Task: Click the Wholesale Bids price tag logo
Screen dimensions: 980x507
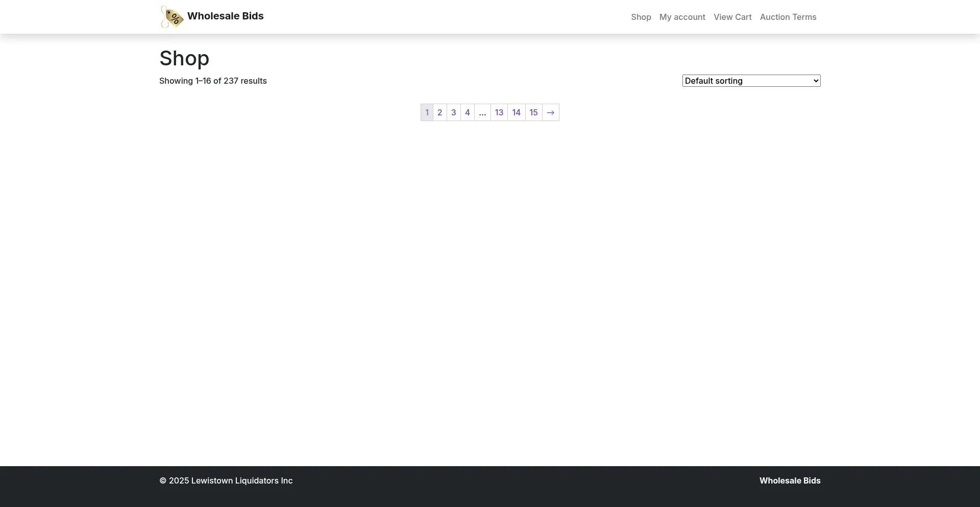Action: click(172, 17)
